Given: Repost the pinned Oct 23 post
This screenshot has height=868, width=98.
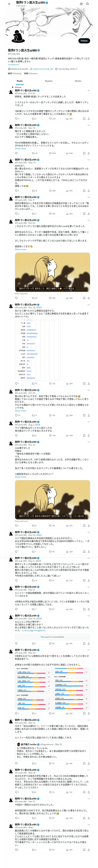Looking at the screenshot, I should [x=33, y=119].
